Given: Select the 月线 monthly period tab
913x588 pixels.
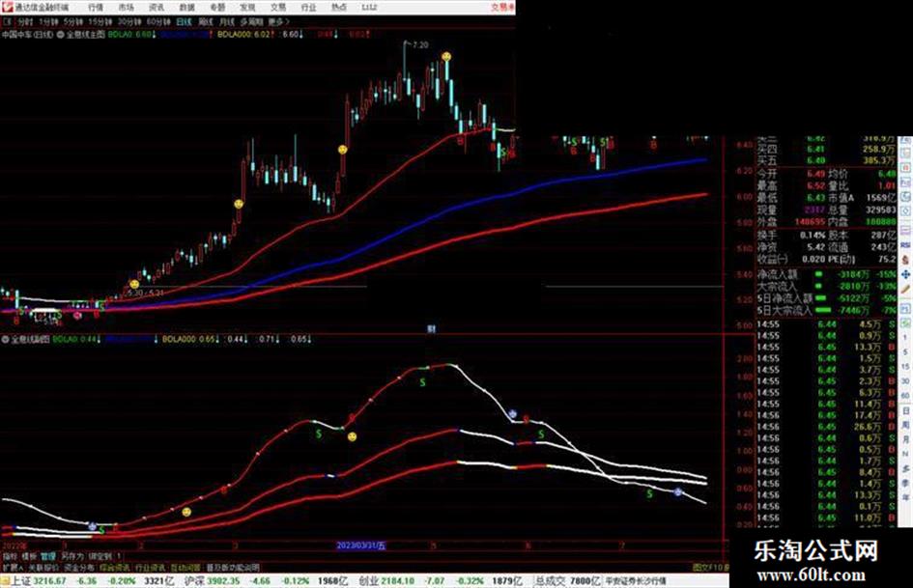Looking at the screenshot, I should tap(226, 22).
